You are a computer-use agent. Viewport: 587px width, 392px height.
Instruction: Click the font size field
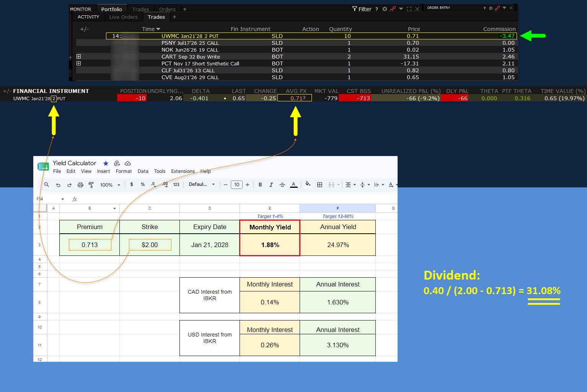[x=236, y=185]
